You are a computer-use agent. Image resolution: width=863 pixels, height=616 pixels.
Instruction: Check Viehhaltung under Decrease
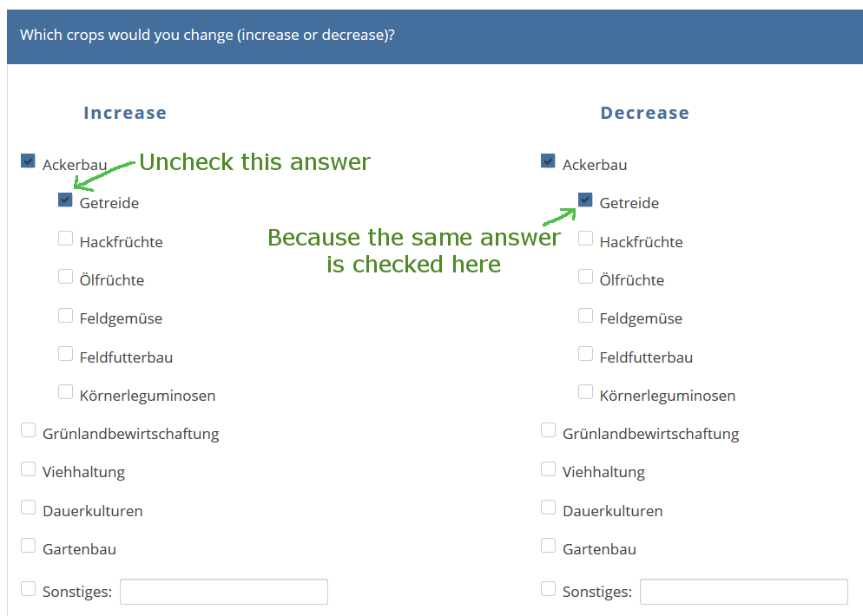click(x=548, y=469)
